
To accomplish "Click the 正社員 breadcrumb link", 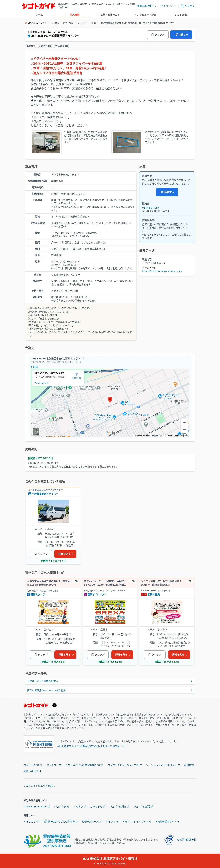I will click(93, 23).
